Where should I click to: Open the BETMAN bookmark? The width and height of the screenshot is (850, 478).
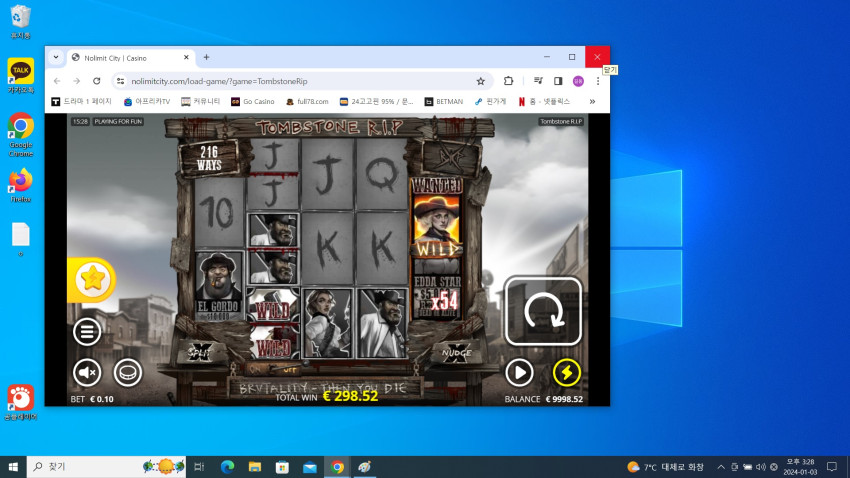(443, 101)
